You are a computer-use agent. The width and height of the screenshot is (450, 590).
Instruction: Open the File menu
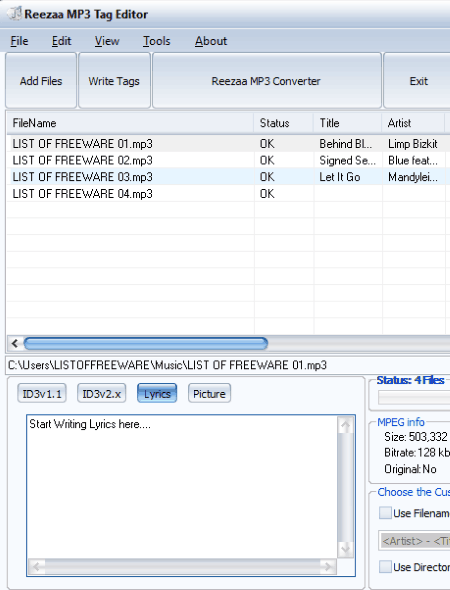click(x=19, y=41)
